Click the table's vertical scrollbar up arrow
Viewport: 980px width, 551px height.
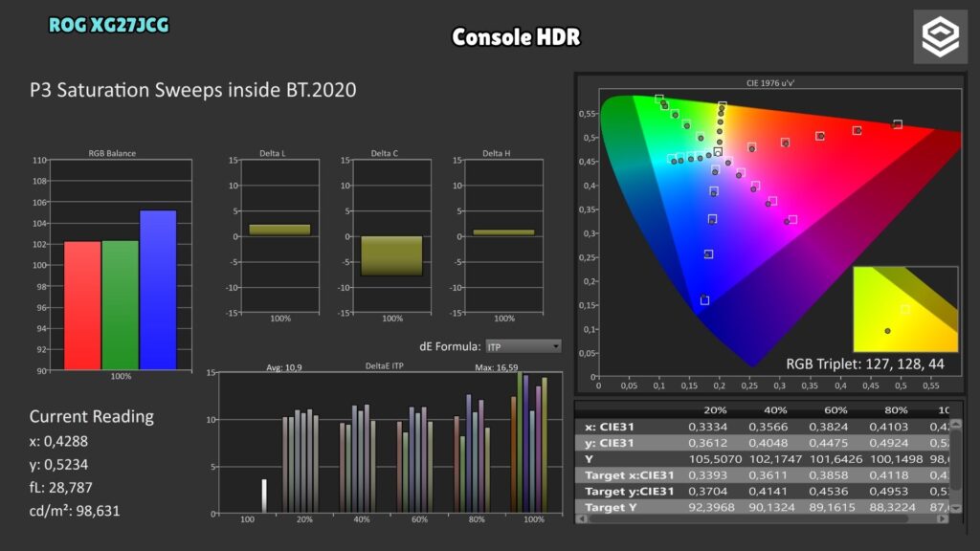[x=956, y=424]
